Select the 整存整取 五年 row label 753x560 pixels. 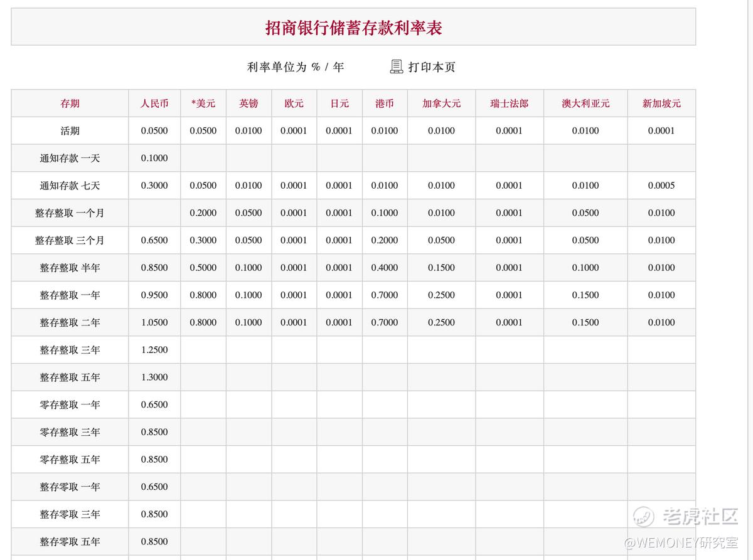tap(70, 378)
